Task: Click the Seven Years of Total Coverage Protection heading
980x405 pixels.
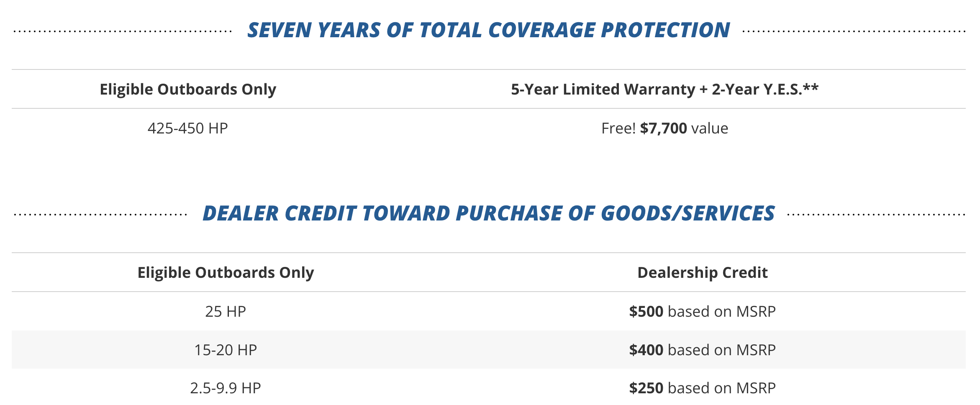Action: (488, 31)
